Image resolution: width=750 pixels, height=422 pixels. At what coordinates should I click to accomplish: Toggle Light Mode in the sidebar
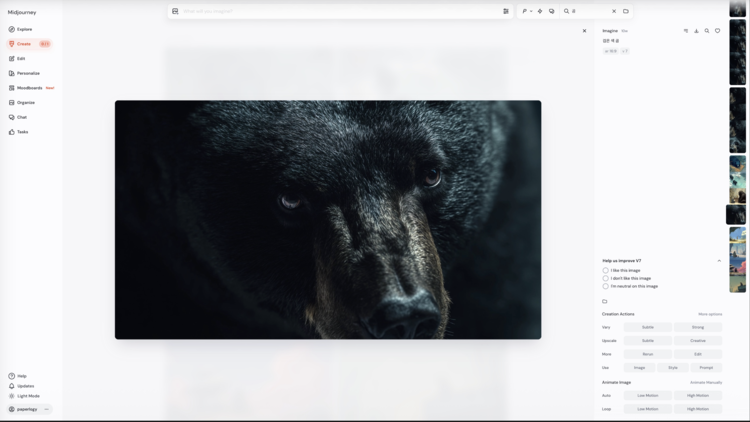[24, 396]
